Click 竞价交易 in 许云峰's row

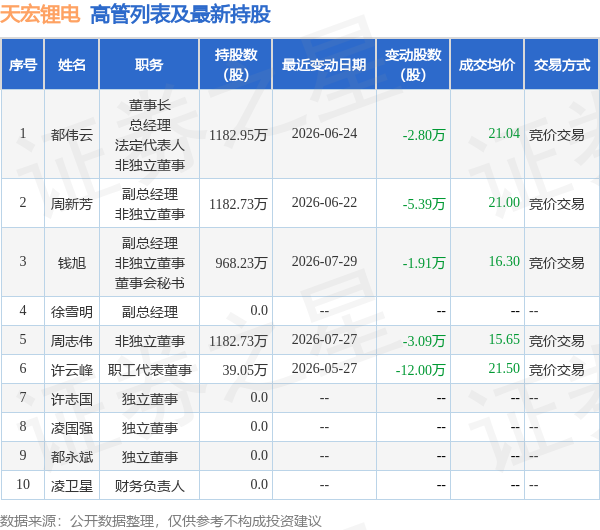(556, 370)
